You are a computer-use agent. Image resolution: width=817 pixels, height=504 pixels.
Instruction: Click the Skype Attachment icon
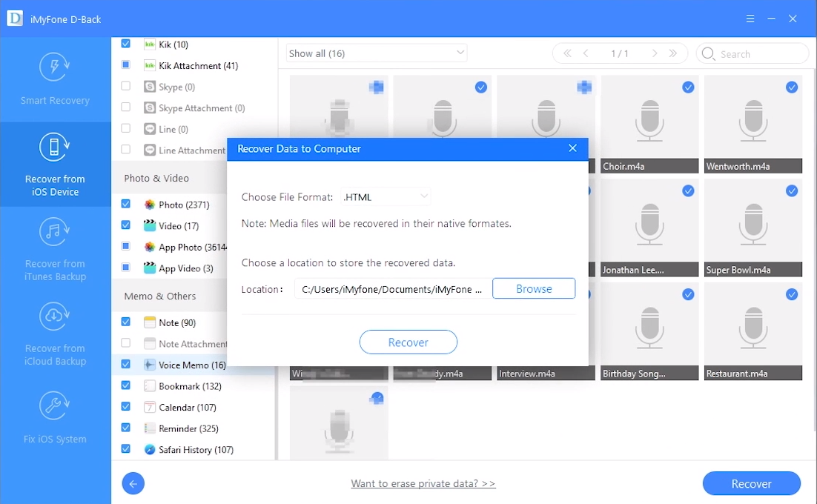150,107
